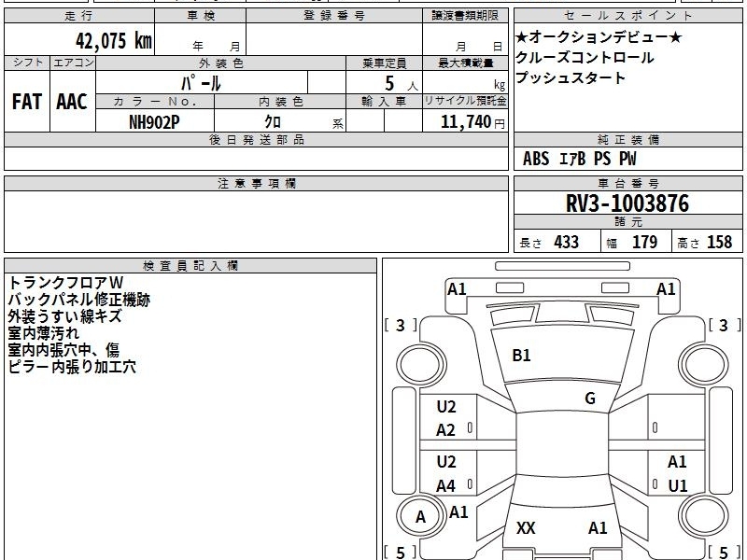Select the 'シフト' header cell
Image resolution: width=747 pixels, height=560 pixels.
click(x=27, y=63)
